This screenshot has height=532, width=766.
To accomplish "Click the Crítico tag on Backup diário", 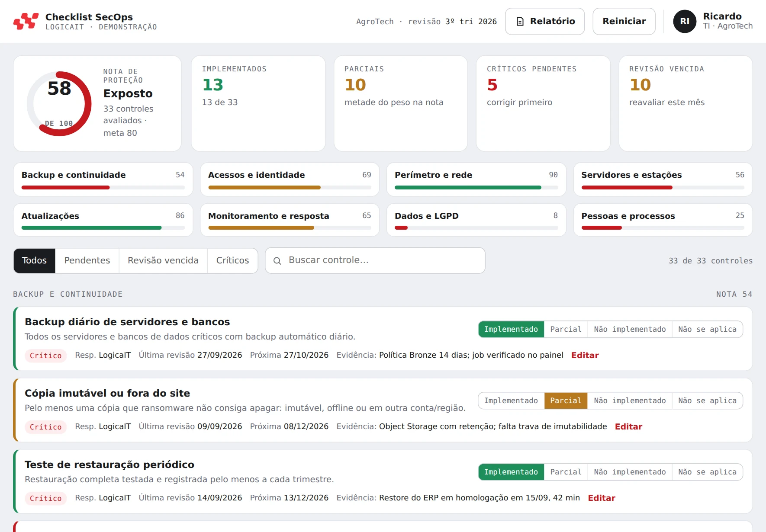I will 45,356.
